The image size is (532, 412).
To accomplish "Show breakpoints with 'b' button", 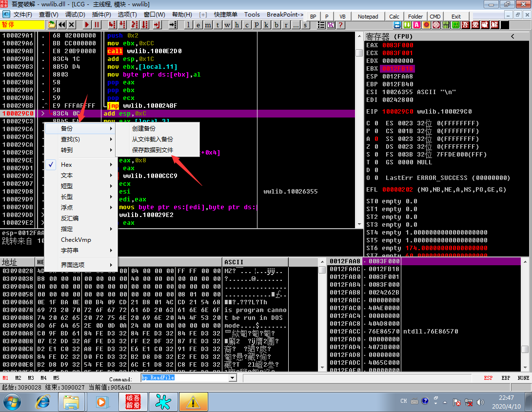I will 276,25.
